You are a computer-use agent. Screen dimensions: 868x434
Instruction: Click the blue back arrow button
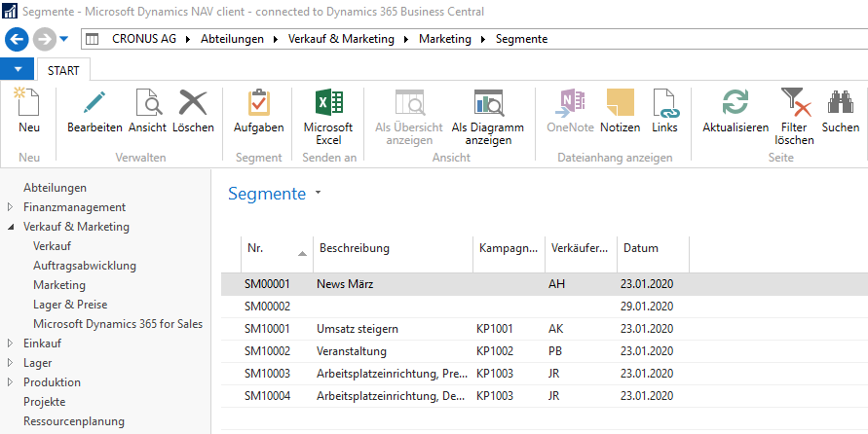tap(17, 39)
